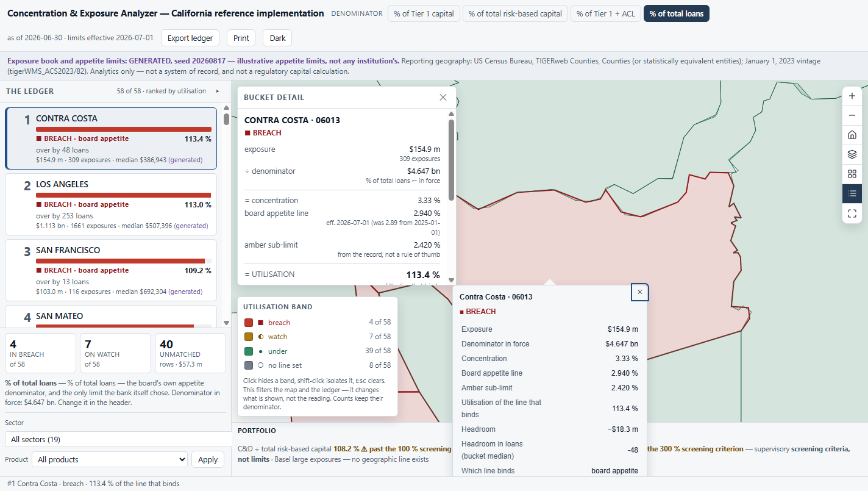Open the map layers icon
The width and height of the screenshot is (868, 491).
pyautogui.click(x=852, y=154)
